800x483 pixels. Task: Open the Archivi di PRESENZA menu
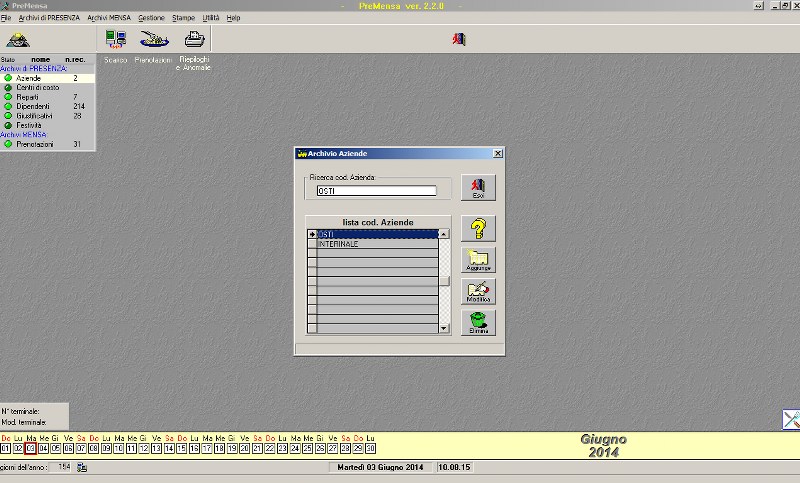pos(49,18)
